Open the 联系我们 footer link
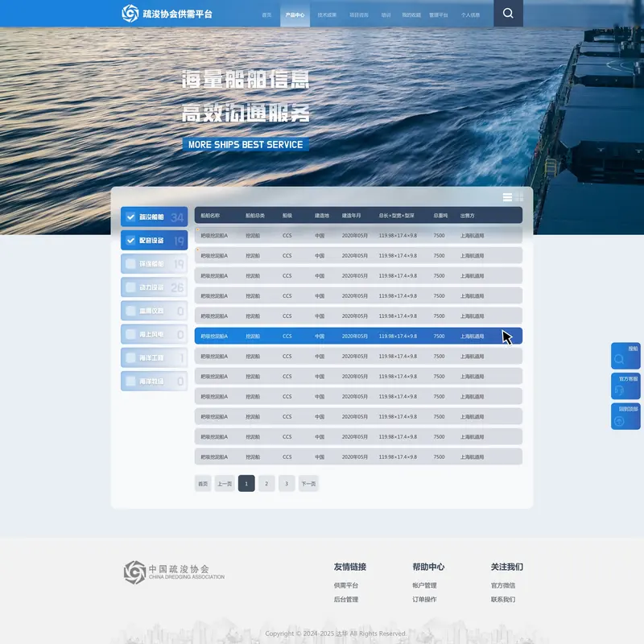The image size is (644, 644). point(502,599)
